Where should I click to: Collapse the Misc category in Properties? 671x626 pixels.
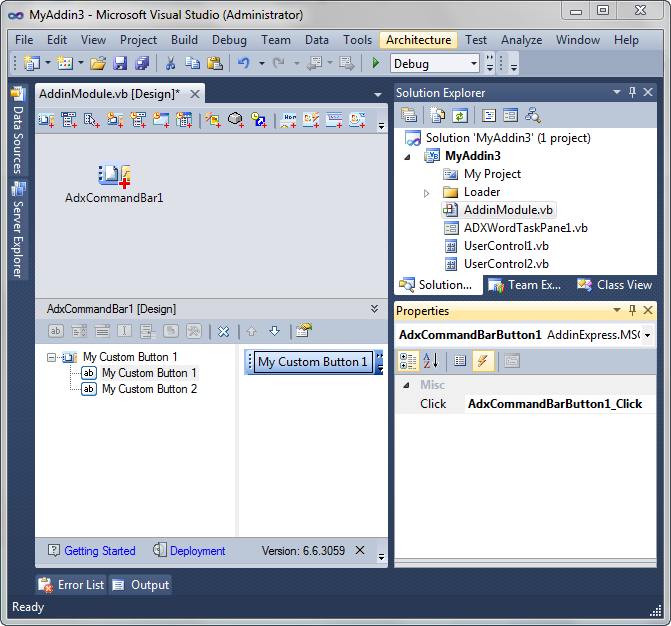click(407, 386)
